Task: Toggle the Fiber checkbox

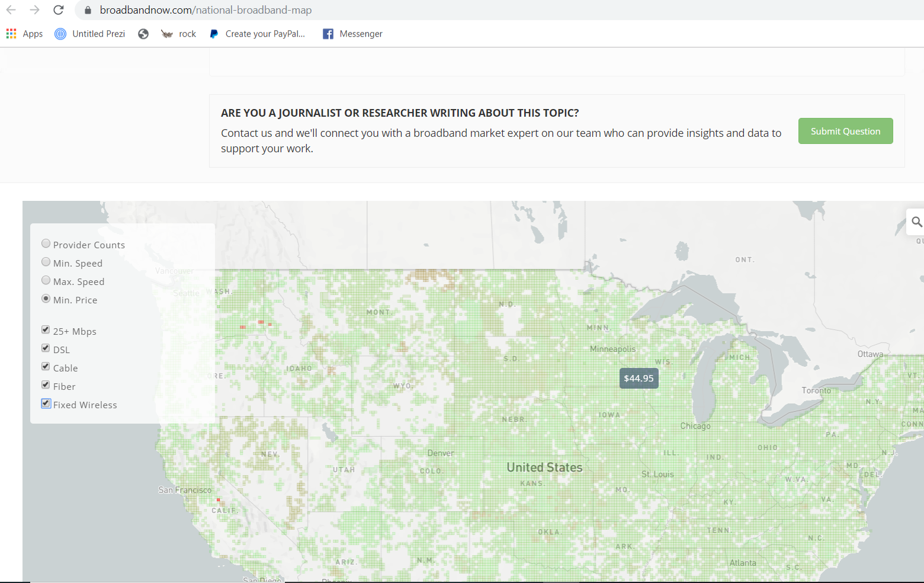Action: pos(46,385)
